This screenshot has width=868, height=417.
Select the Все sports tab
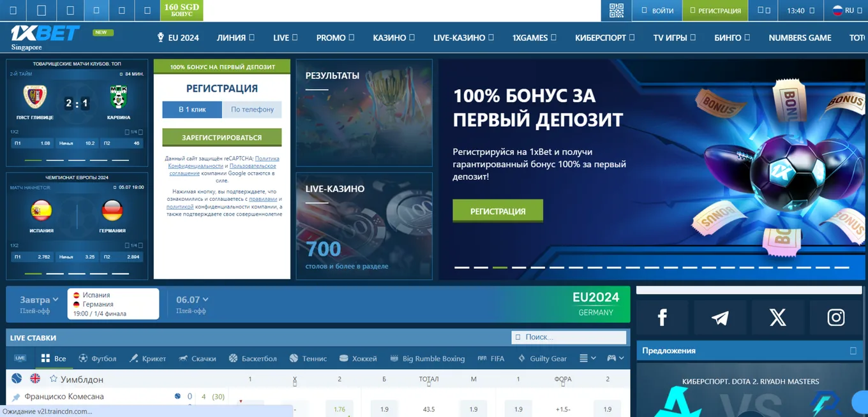(x=53, y=358)
